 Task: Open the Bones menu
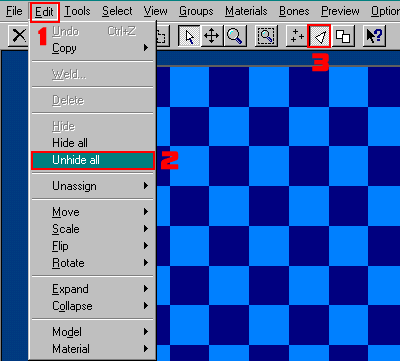[x=294, y=12]
